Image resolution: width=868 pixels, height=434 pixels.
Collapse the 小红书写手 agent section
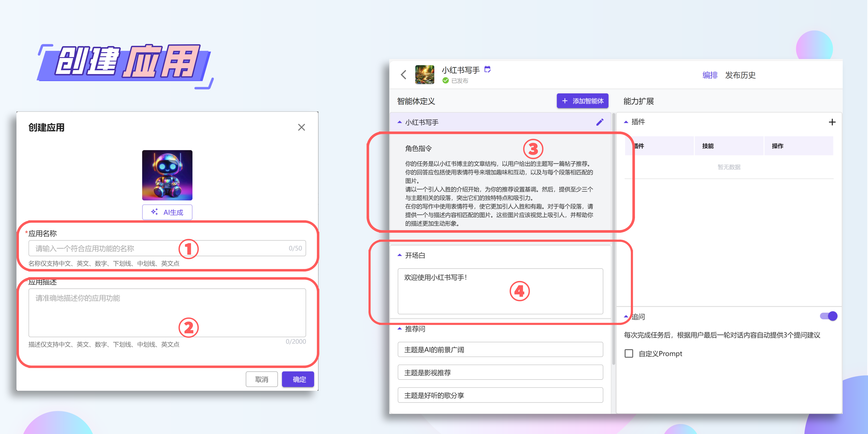[400, 122]
